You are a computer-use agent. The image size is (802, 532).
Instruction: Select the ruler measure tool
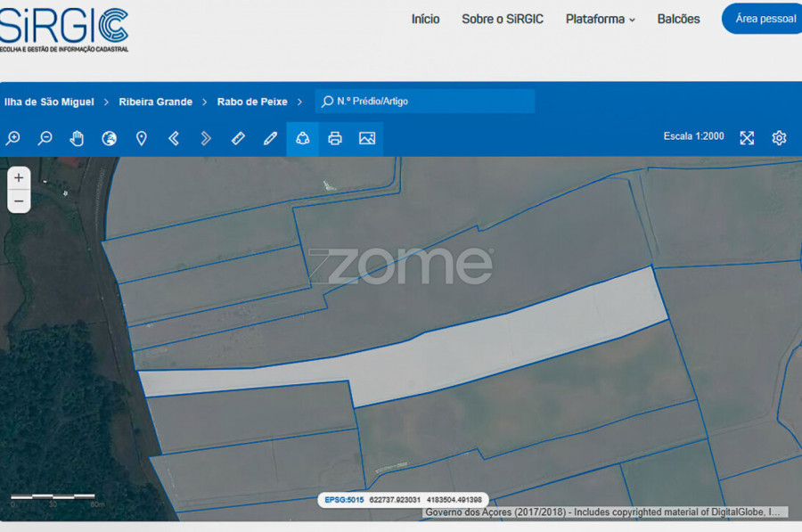pos(238,138)
